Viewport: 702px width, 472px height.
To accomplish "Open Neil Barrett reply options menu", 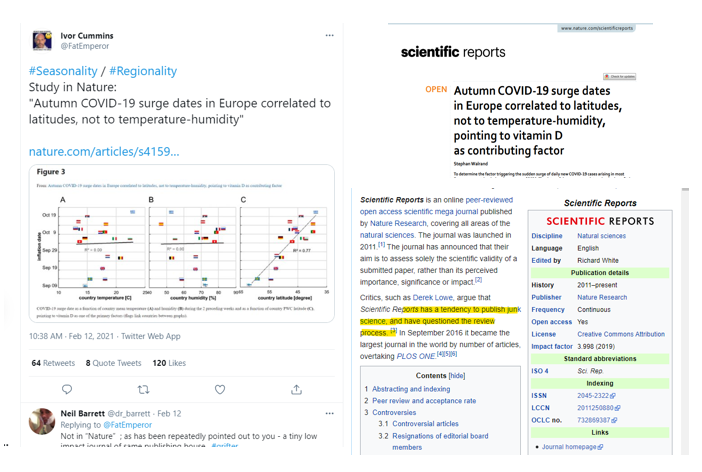I will [330, 413].
